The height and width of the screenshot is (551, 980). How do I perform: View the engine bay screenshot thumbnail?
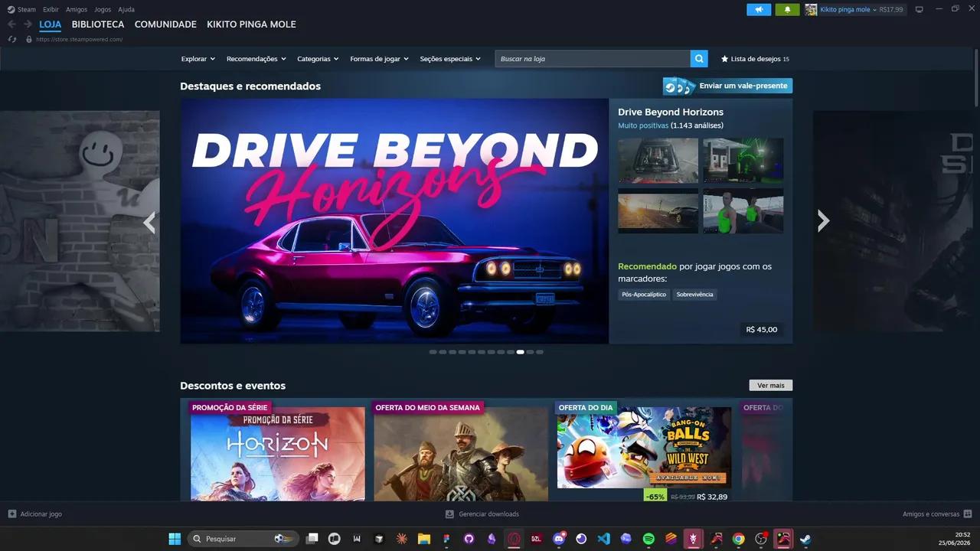pos(658,161)
